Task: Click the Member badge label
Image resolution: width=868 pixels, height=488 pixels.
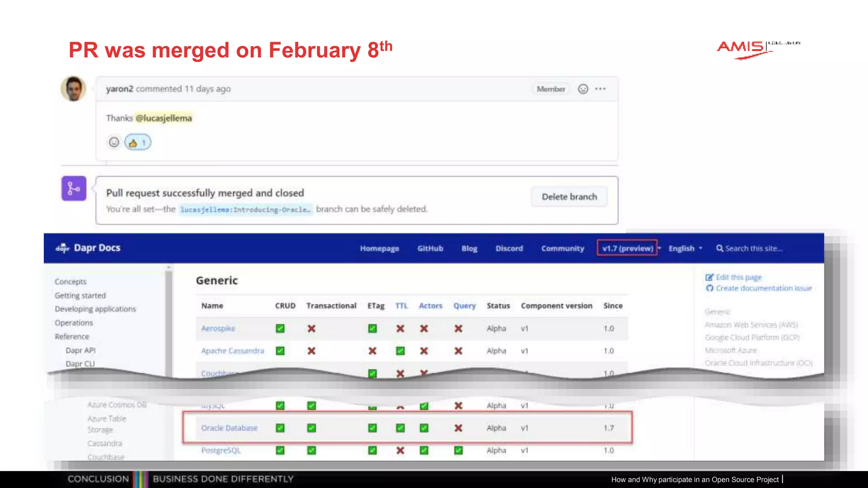Action: pyautogui.click(x=551, y=89)
